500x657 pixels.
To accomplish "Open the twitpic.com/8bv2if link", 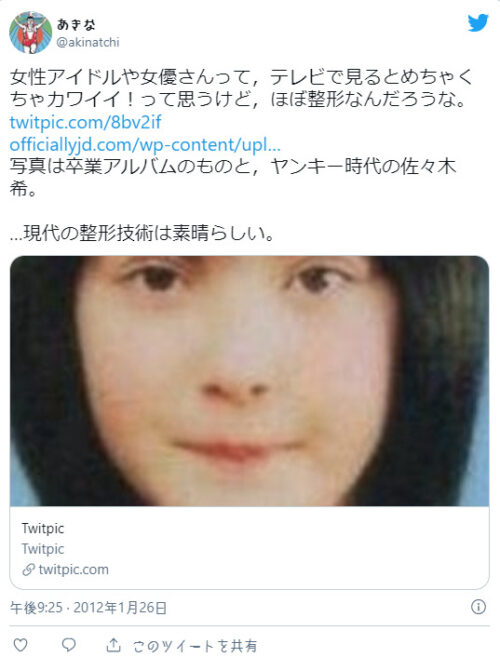I will click(85, 122).
